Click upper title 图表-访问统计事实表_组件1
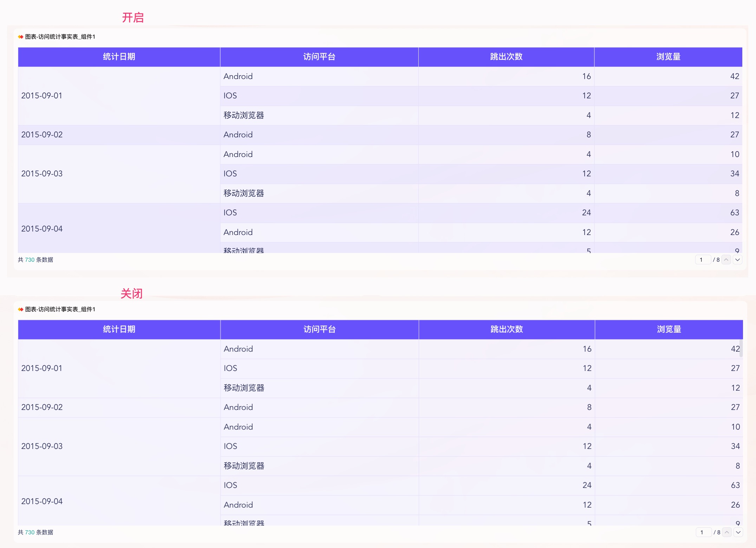Image resolution: width=756 pixels, height=548 pixels. coord(60,37)
